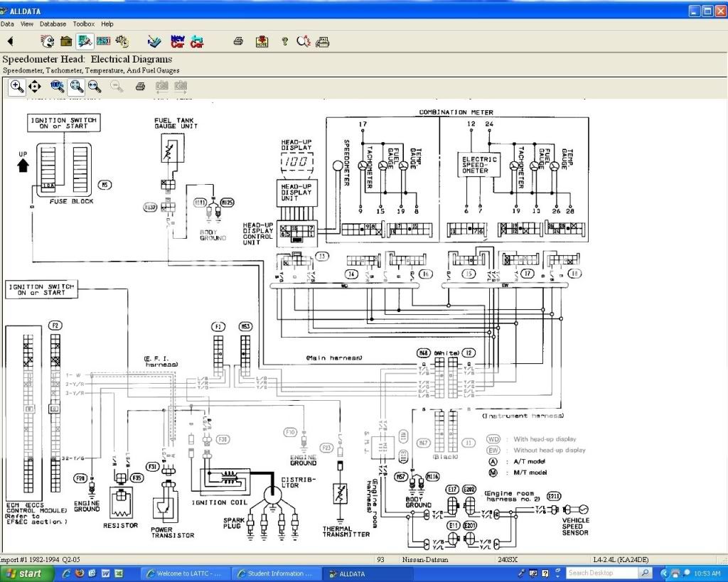Reset diagram zoom to 100%
Image resolution: width=728 pixels, height=582 pixels.
click(57, 87)
